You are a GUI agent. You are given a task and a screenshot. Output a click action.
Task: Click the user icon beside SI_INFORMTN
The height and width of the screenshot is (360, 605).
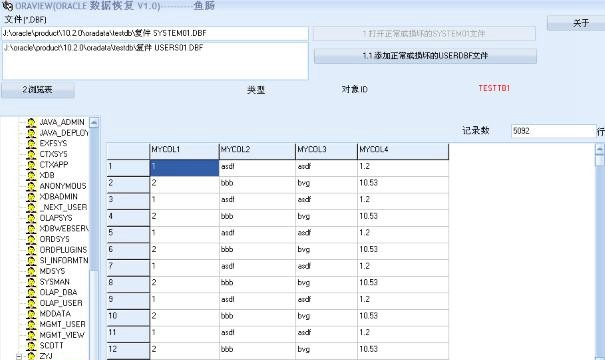(31, 260)
